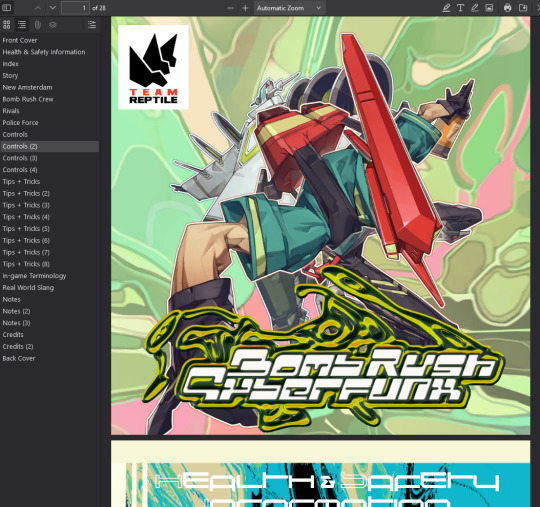
Task: Select the add image tool
Action: [x=489, y=8]
